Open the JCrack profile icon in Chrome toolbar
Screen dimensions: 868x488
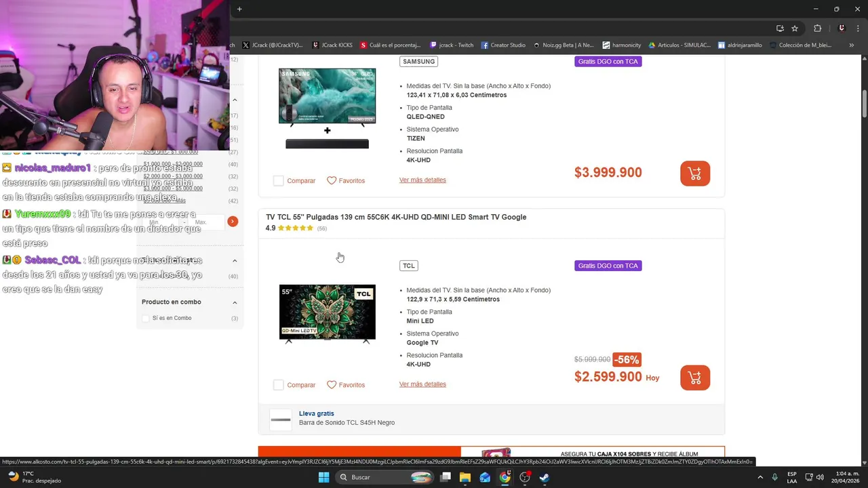[x=842, y=28]
